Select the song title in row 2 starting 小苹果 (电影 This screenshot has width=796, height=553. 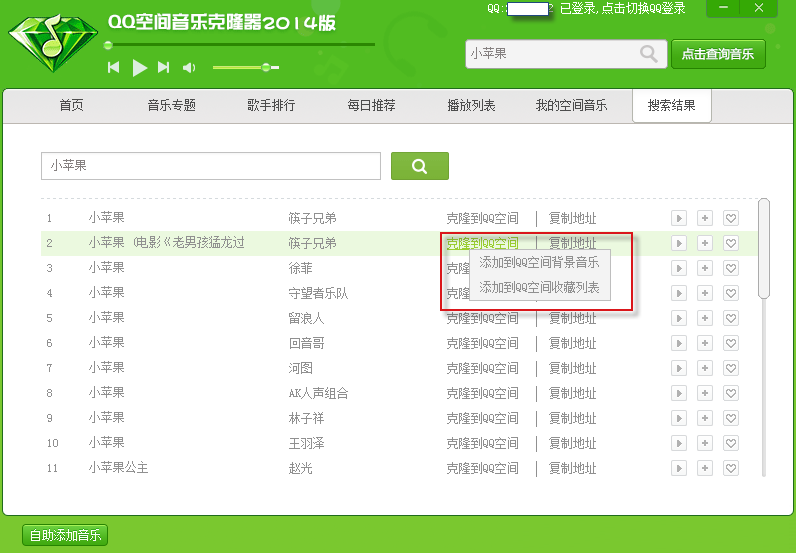pos(167,243)
